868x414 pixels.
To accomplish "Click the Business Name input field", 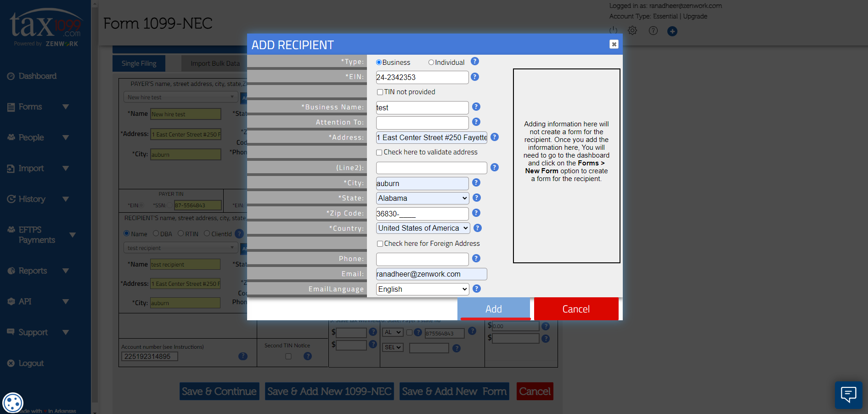I will point(422,108).
